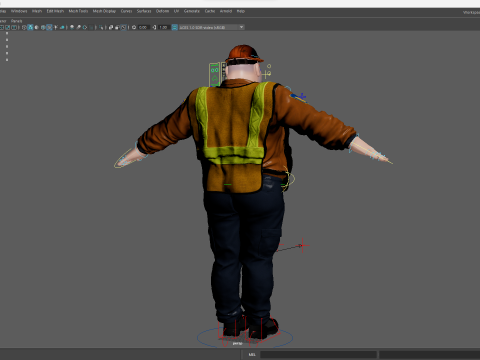
Task: Open the Curves menu
Action: (x=126, y=11)
